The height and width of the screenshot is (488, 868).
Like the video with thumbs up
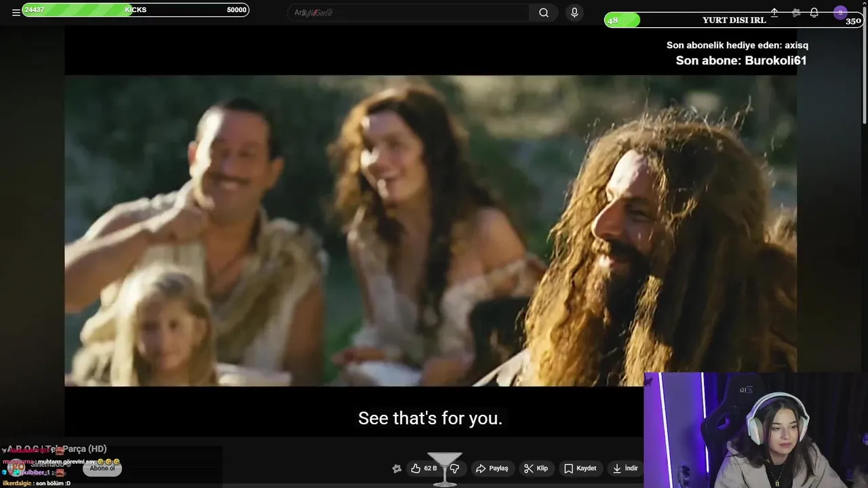pos(423,468)
